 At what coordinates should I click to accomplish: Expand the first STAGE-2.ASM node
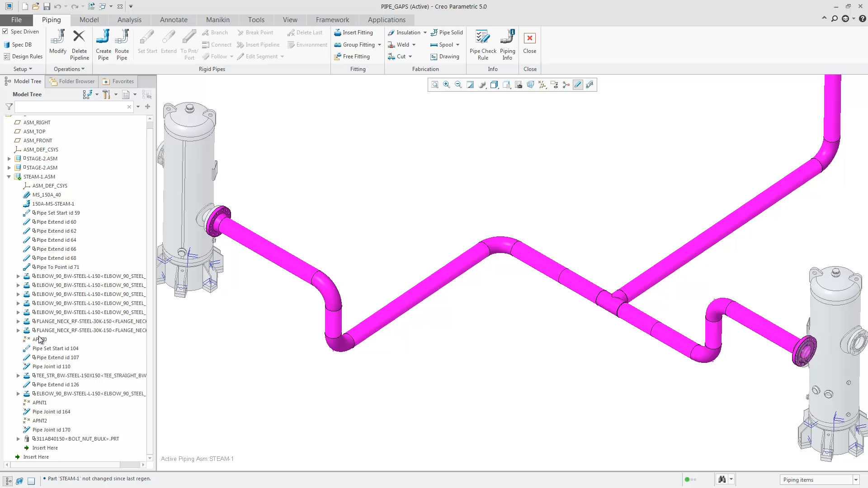pyautogui.click(x=9, y=159)
